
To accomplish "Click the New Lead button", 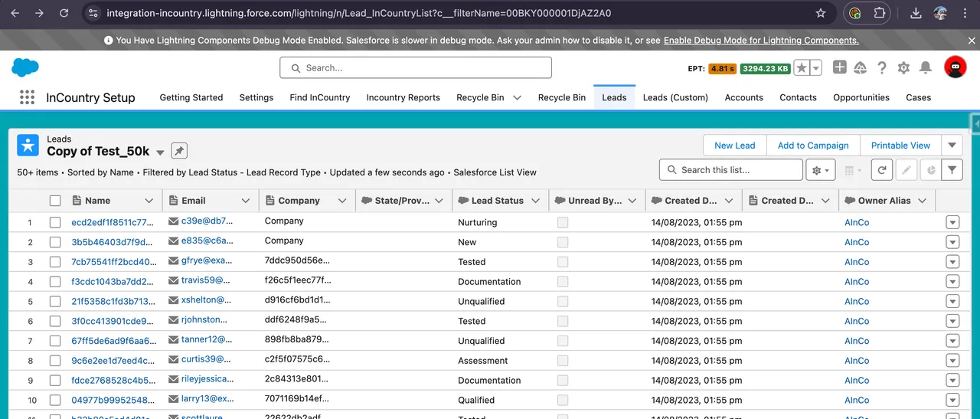I will pyautogui.click(x=734, y=146).
